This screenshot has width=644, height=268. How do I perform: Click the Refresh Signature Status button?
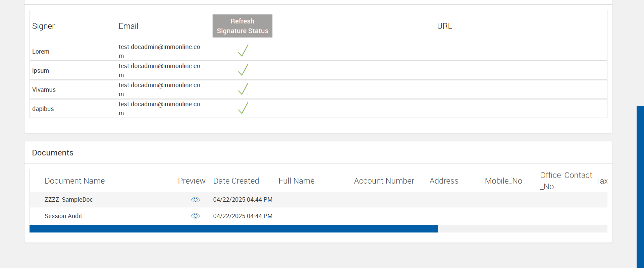243,26
